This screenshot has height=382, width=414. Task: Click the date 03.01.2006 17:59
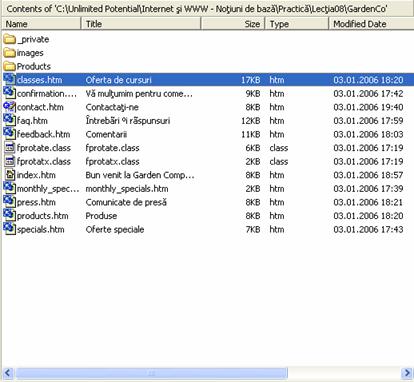(x=368, y=121)
